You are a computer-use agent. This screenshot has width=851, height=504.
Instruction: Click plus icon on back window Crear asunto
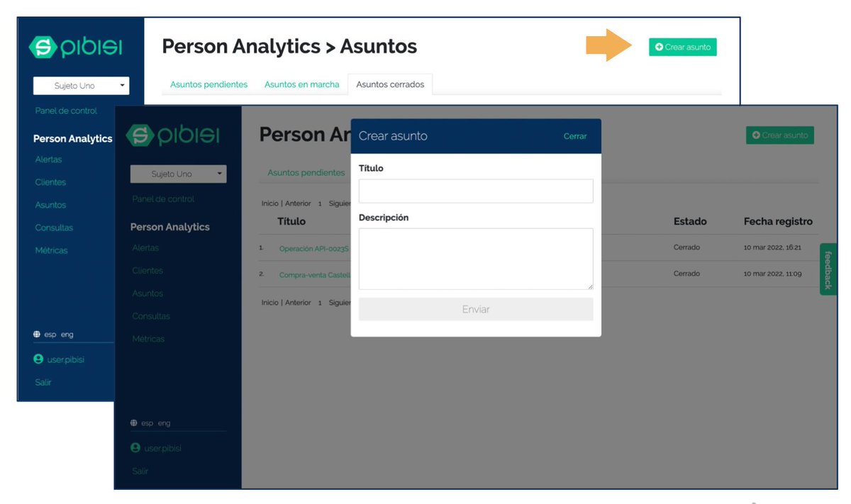(659, 47)
